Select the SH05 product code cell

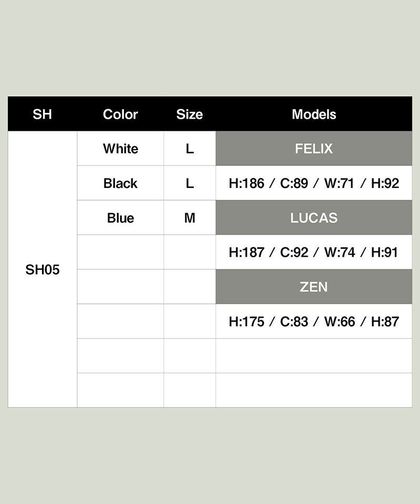click(43, 270)
